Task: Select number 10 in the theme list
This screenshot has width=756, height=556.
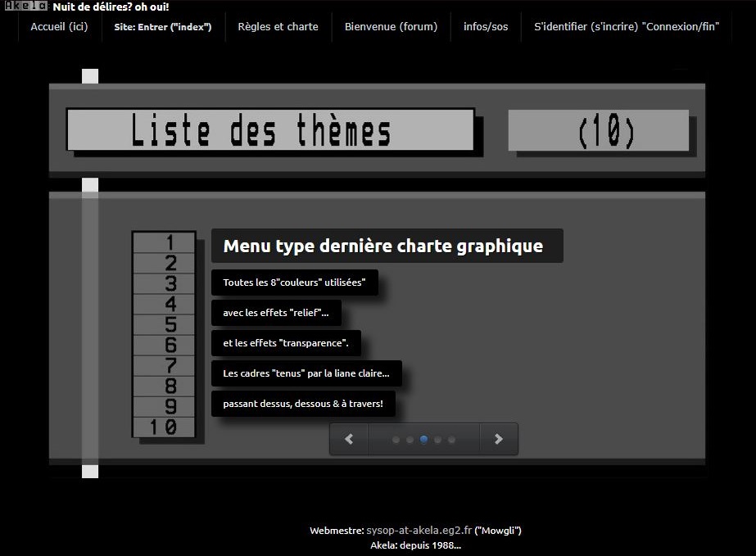Action: [x=164, y=427]
